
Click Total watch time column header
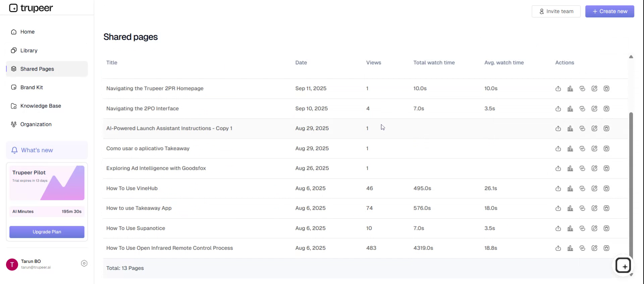pos(434,63)
